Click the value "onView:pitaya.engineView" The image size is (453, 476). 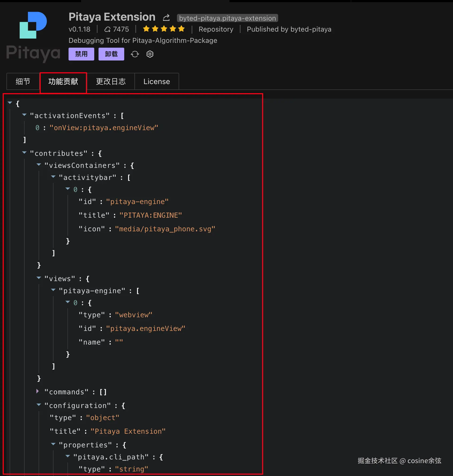[104, 128]
